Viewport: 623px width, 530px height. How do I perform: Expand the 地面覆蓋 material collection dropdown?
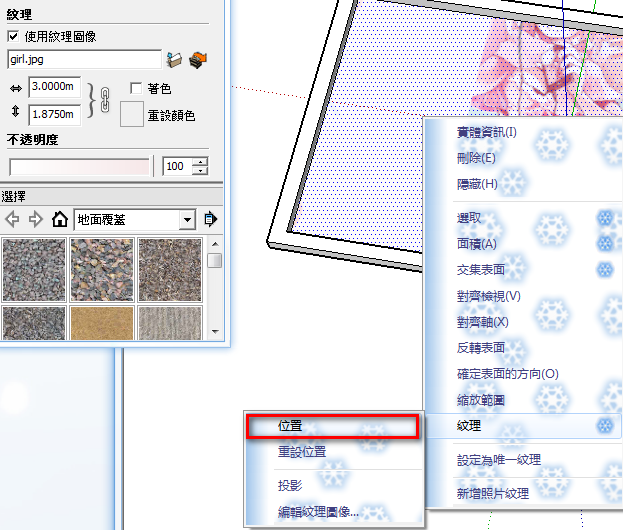pos(187,219)
